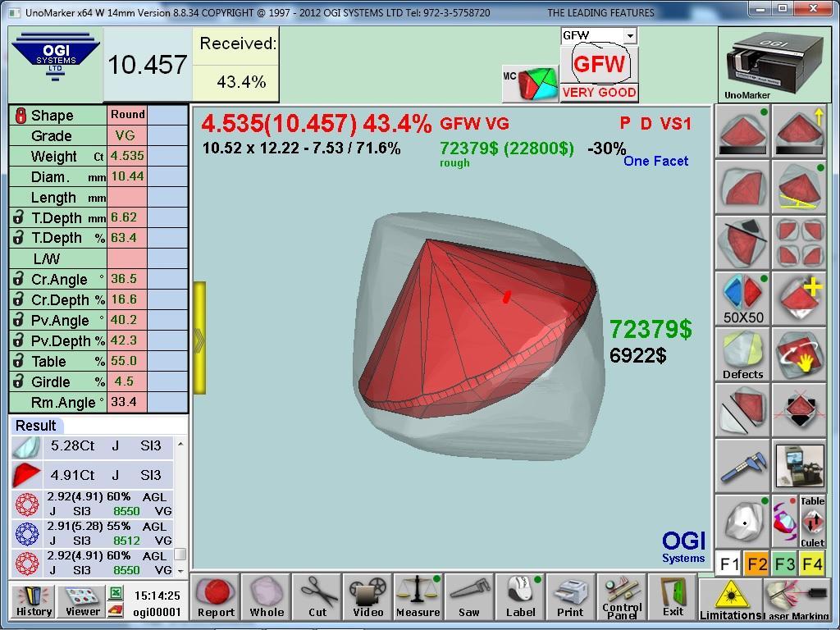
Task: Open the History panel
Action: (x=34, y=600)
